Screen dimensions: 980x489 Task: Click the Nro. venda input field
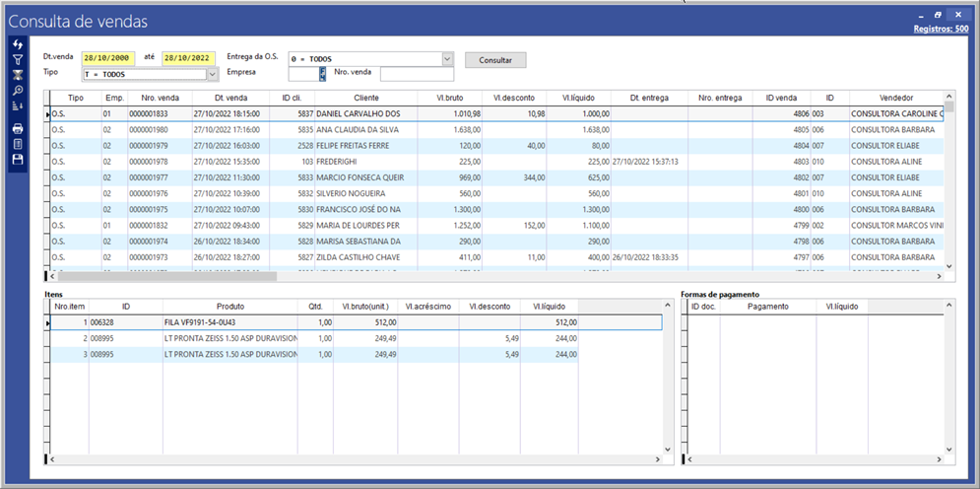click(417, 74)
